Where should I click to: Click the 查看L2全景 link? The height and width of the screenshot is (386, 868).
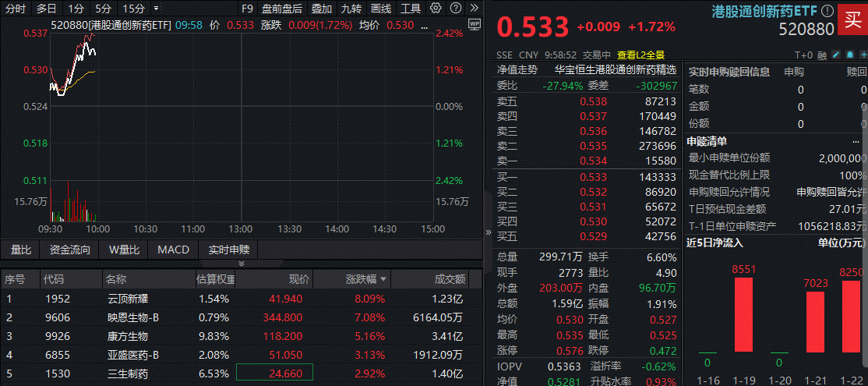tap(640, 55)
